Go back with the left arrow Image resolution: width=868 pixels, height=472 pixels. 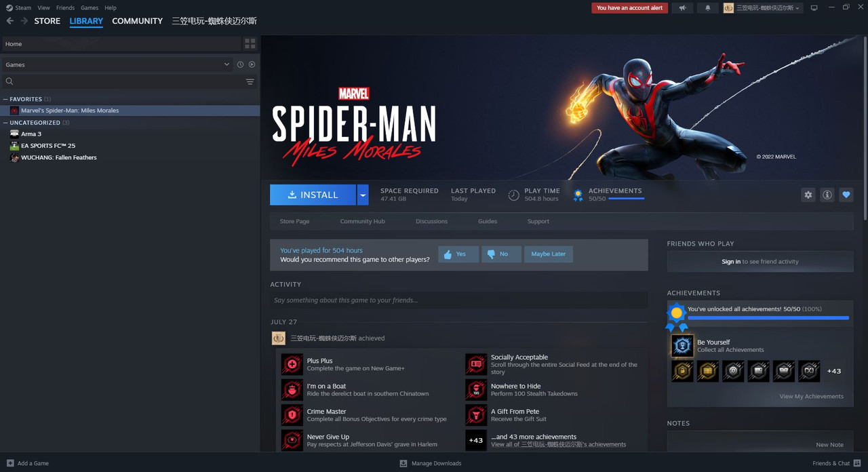9,21
